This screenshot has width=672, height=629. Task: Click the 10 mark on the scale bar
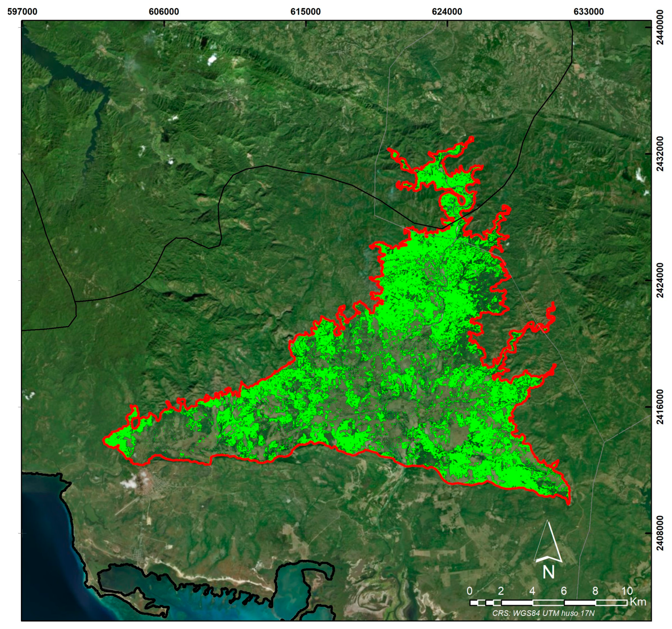click(x=627, y=591)
